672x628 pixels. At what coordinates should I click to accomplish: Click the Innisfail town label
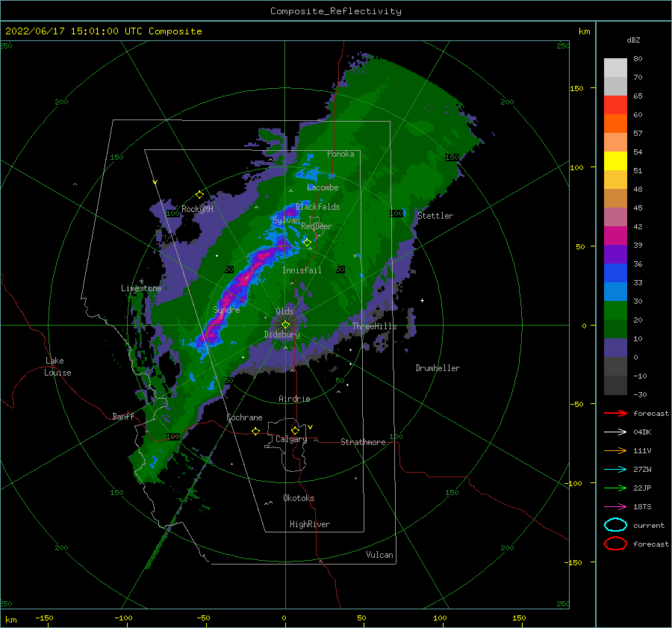(302, 270)
